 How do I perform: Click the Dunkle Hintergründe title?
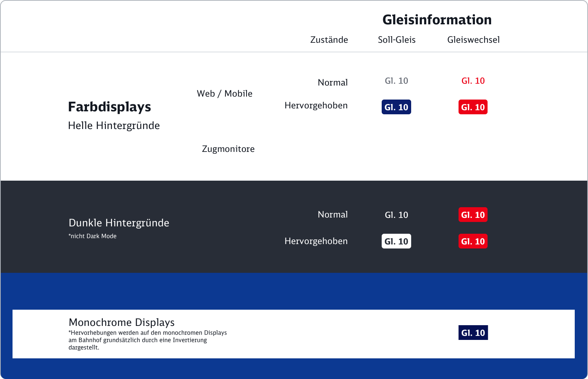coord(119,223)
